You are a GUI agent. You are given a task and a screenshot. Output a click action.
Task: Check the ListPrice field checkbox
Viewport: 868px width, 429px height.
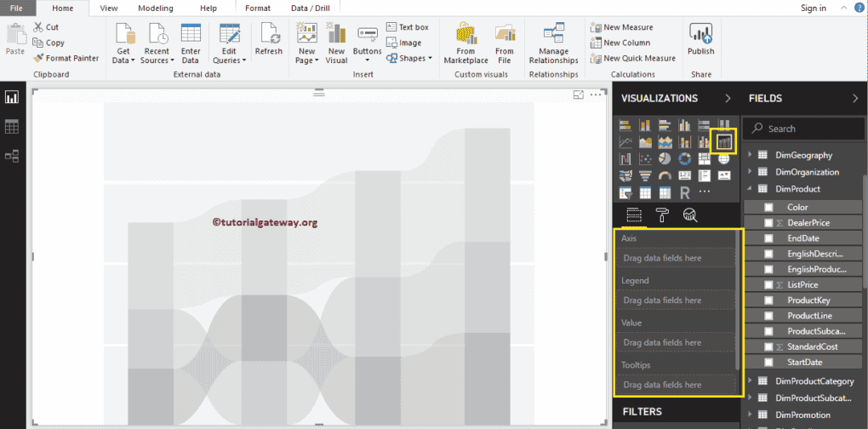(x=768, y=284)
